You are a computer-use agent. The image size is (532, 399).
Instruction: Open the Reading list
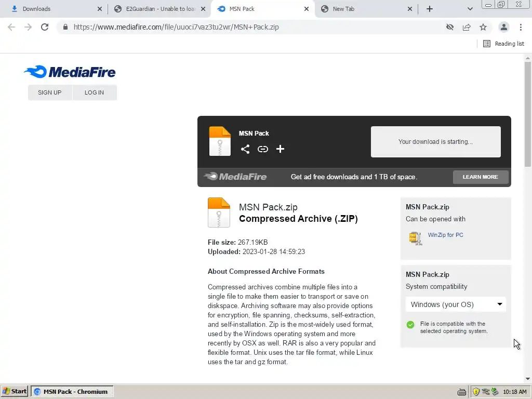click(x=503, y=44)
